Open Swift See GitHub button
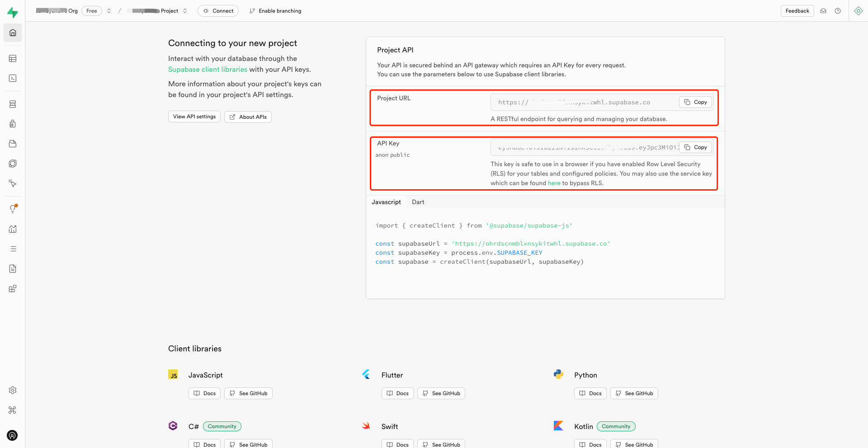This screenshot has height=448, width=868. coord(441,444)
